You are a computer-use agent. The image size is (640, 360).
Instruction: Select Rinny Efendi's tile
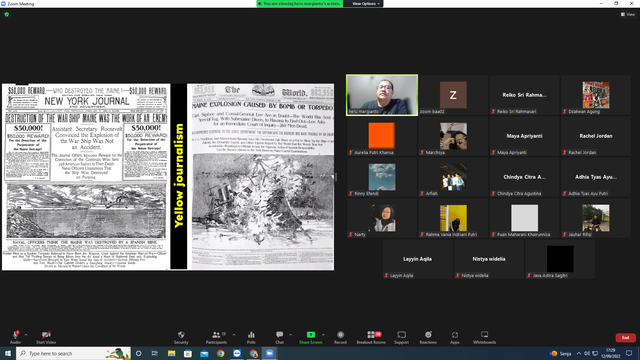coord(382,177)
